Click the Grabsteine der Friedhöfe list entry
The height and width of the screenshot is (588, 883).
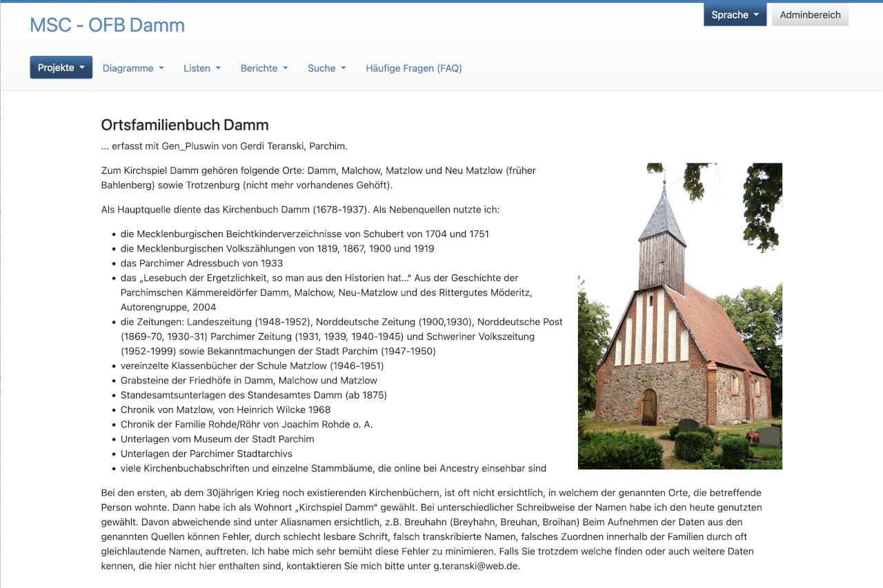(x=248, y=381)
